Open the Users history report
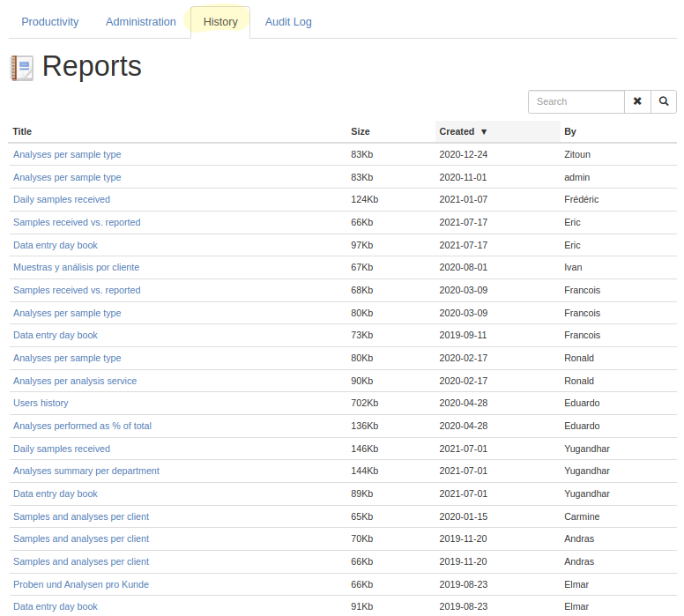The width and height of the screenshot is (684, 616). point(41,403)
